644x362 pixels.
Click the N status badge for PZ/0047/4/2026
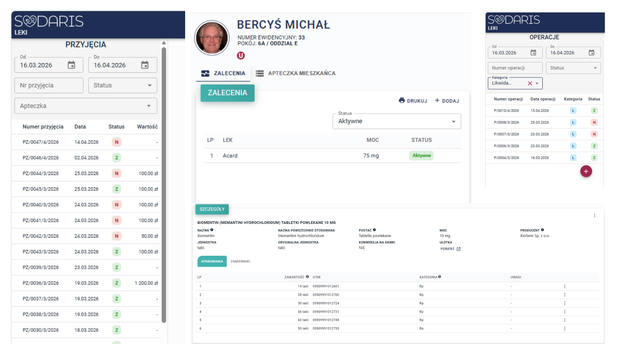pyautogui.click(x=116, y=142)
